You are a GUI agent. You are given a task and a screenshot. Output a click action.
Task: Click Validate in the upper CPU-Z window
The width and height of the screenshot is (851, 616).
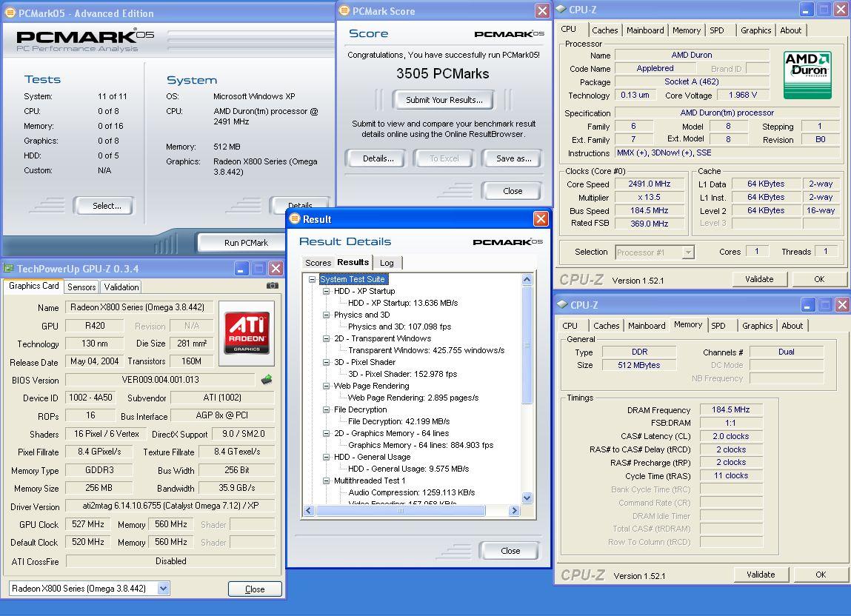[x=758, y=279]
